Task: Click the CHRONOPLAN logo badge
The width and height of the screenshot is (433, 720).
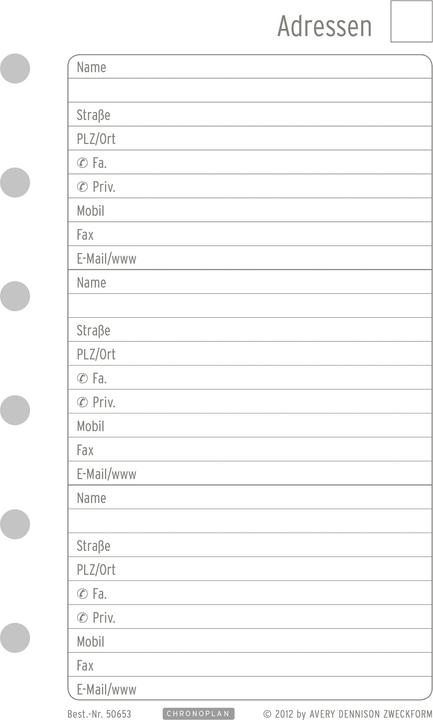Action: point(198,714)
